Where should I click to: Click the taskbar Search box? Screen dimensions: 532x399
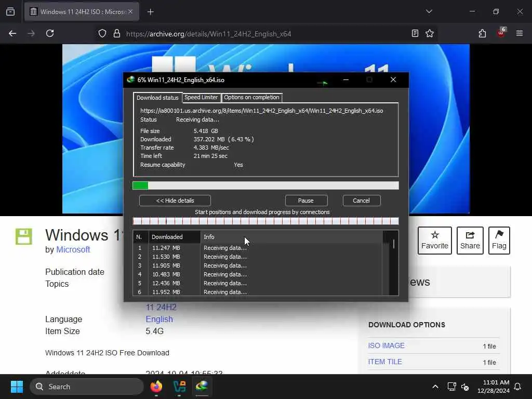tap(87, 387)
